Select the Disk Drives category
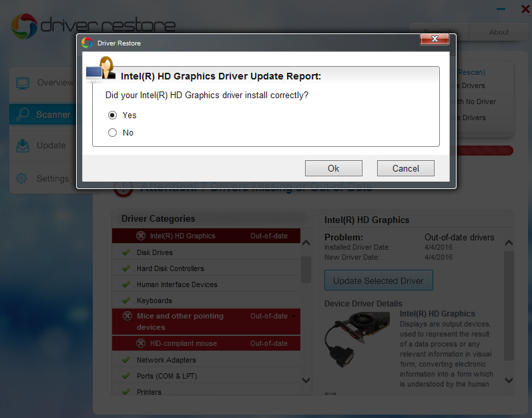 coord(206,252)
